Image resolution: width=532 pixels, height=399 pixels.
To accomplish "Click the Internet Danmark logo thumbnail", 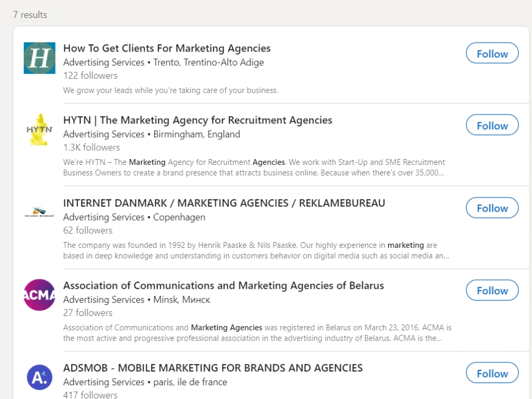I will tap(39, 212).
